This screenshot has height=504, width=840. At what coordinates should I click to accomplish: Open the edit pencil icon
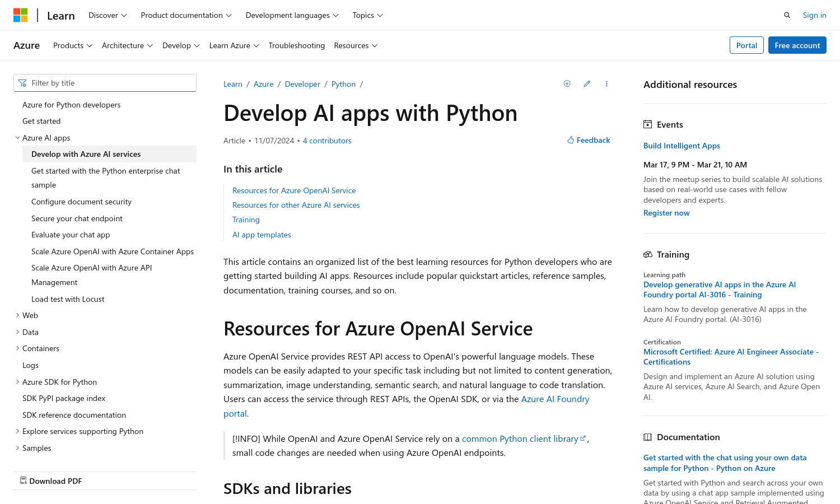(x=586, y=83)
